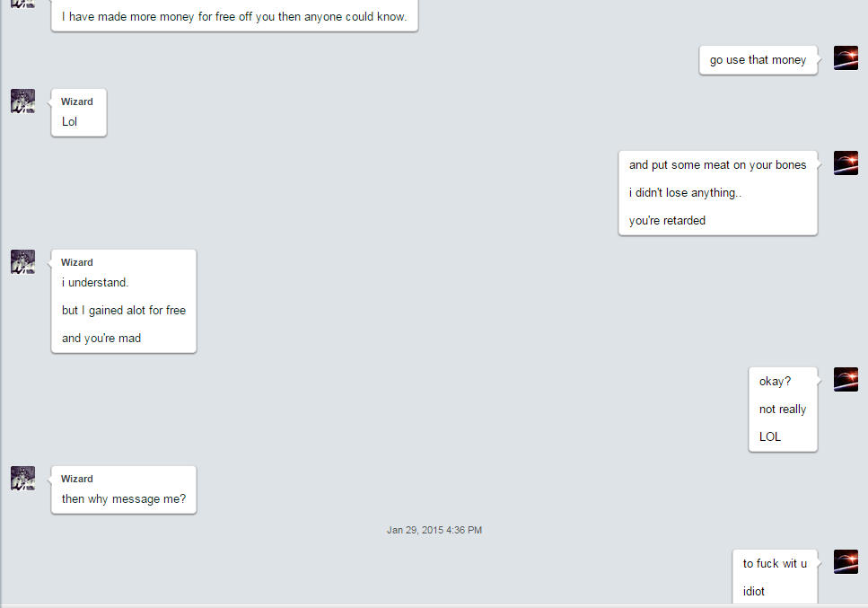Image resolution: width=868 pixels, height=608 pixels.
Task: Click the sender avatar next to "to fuck wit u"
Action: tap(846, 561)
